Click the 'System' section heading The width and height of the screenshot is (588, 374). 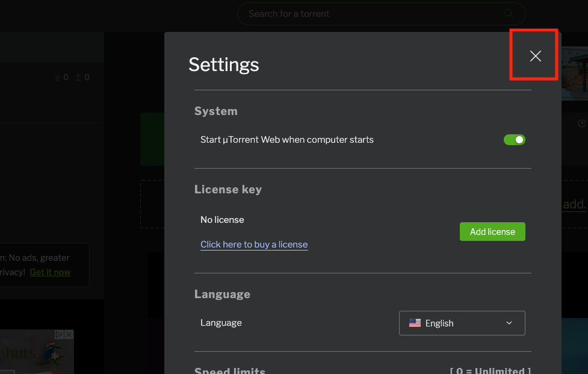[216, 111]
